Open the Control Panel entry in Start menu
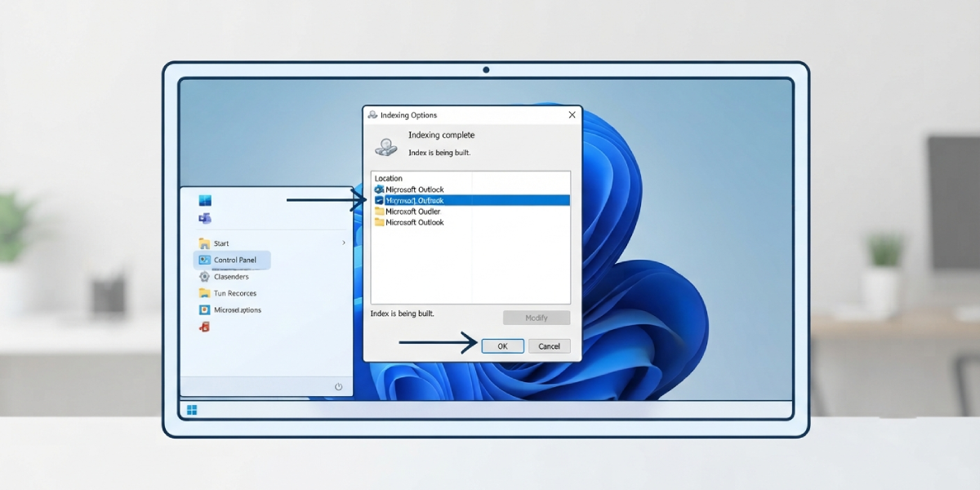 pos(232,260)
